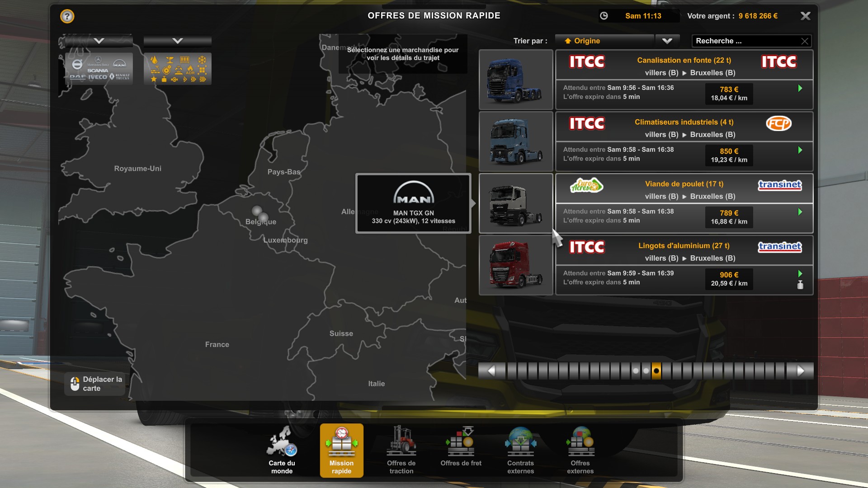Click ITCC source logo on Climatiseurs industriels offer
This screenshot has height=488, width=868.
pos(586,123)
